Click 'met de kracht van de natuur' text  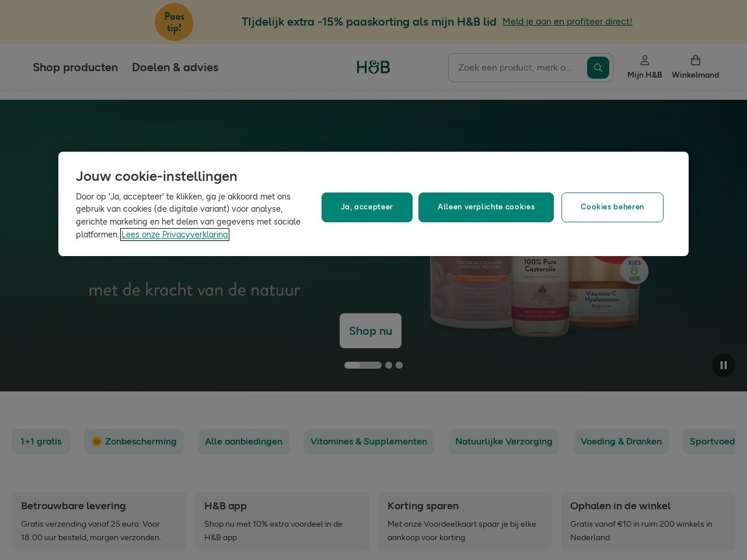click(x=194, y=290)
